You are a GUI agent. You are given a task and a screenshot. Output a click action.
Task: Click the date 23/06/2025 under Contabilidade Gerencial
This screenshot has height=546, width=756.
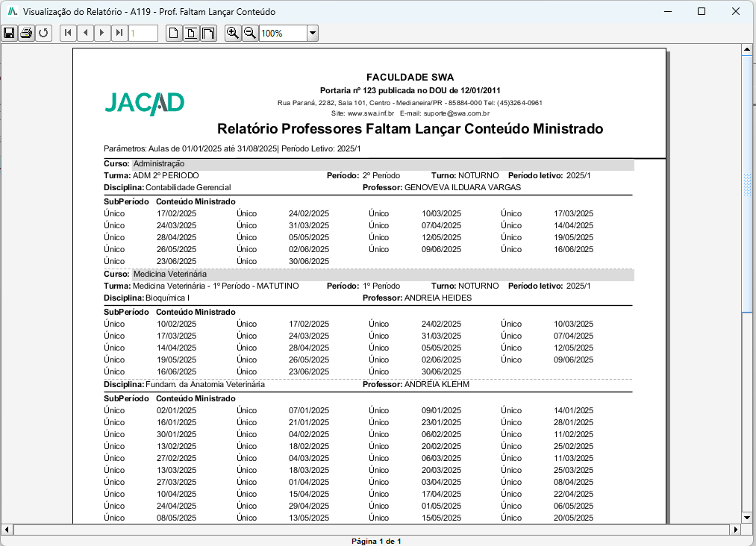coord(176,261)
